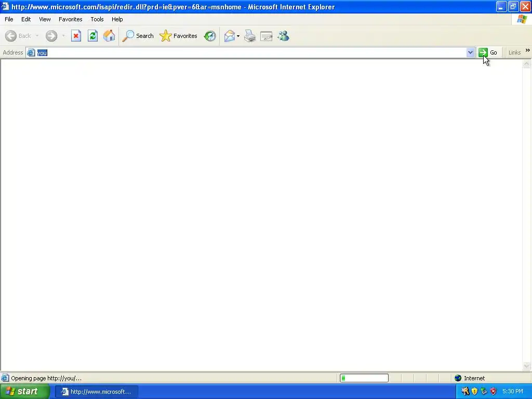The image size is (532, 399).
Task: Restore down the browser window
Action: tap(513, 6)
